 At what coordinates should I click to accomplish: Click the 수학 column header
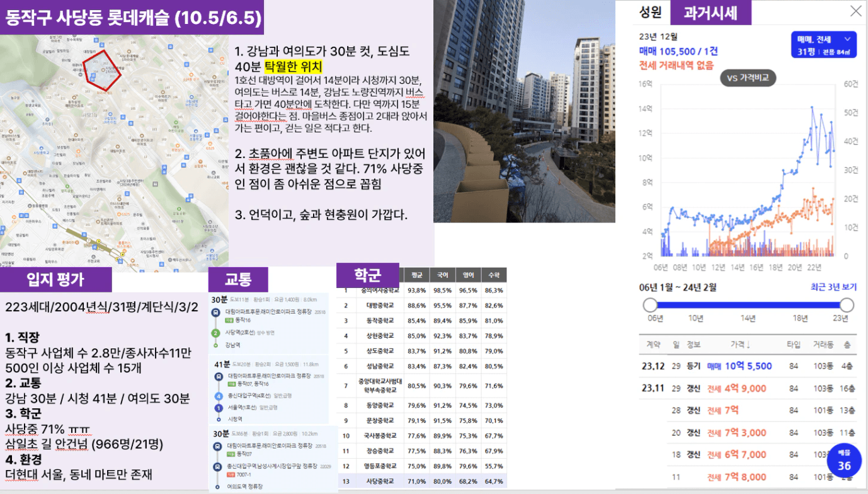click(494, 275)
